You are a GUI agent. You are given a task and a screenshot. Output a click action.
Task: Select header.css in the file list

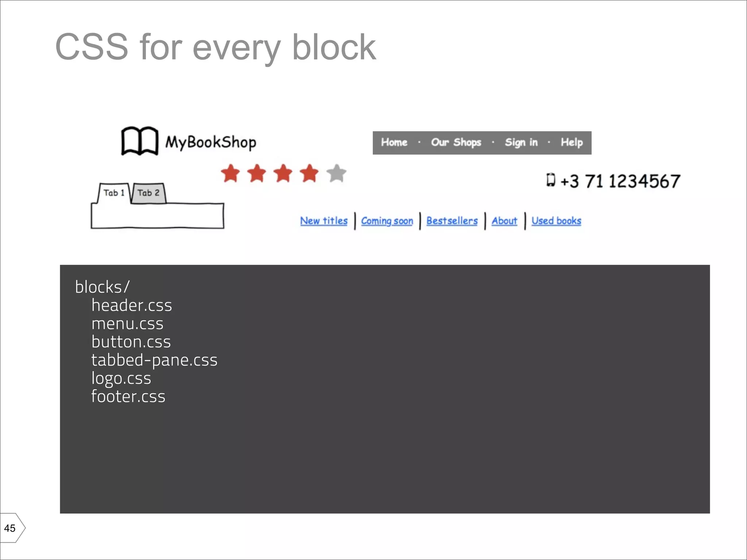tap(132, 305)
